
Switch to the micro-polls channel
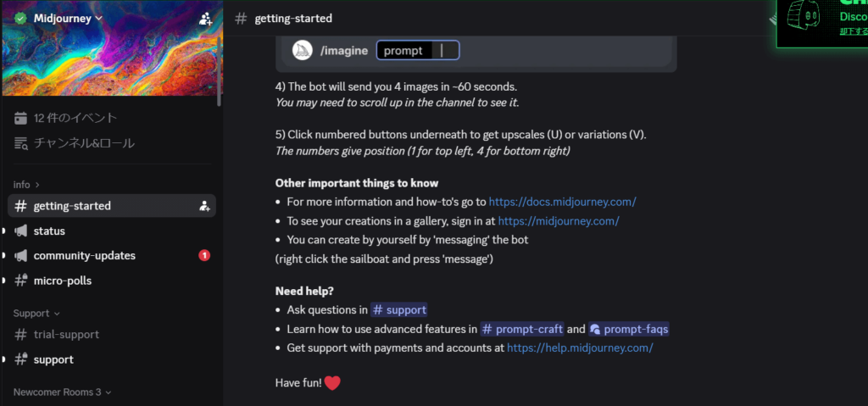(63, 281)
